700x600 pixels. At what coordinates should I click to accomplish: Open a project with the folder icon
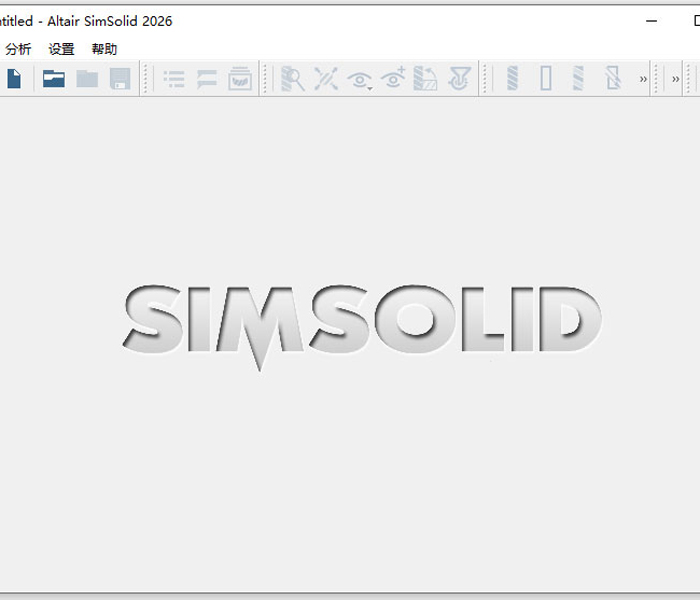tap(54, 79)
